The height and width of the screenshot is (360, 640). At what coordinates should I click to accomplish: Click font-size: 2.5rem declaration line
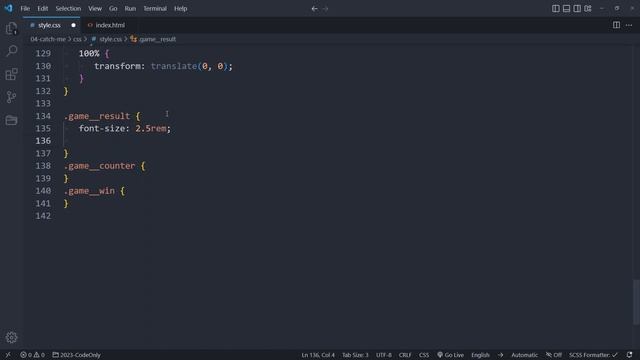click(x=124, y=128)
